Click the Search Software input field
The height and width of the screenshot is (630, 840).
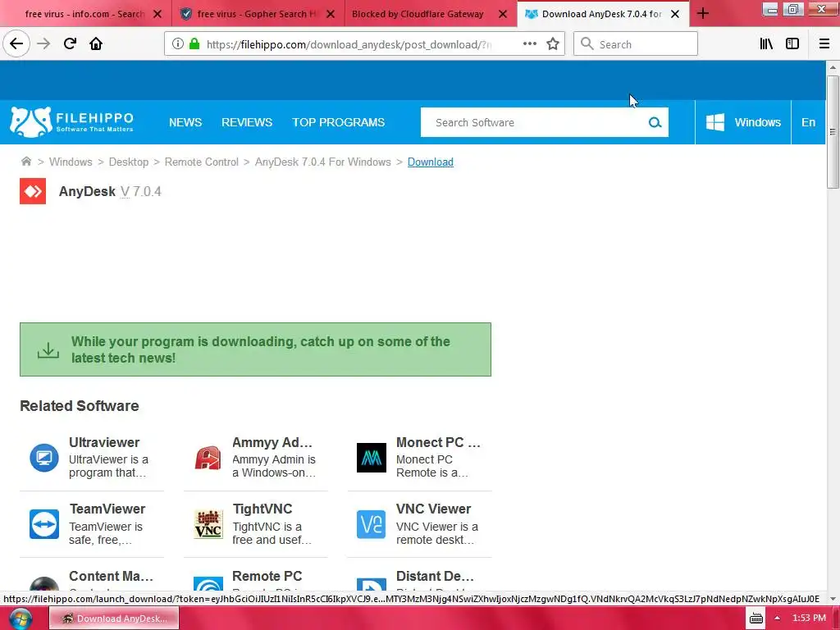(x=533, y=123)
